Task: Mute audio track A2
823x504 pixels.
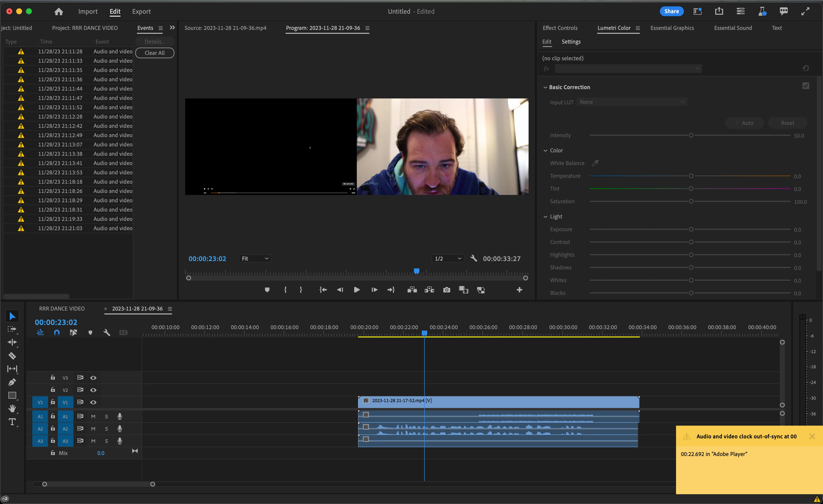Action: click(x=93, y=429)
